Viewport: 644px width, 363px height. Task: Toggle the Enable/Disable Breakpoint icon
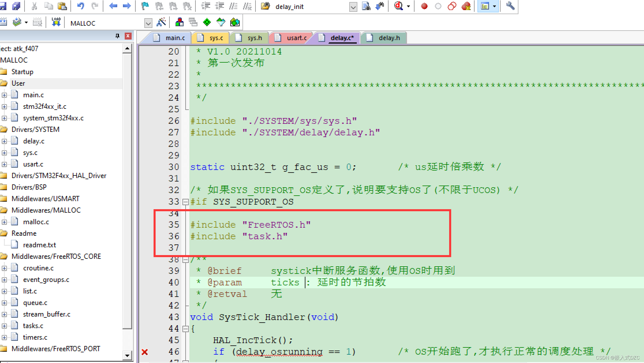tap(438, 6)
